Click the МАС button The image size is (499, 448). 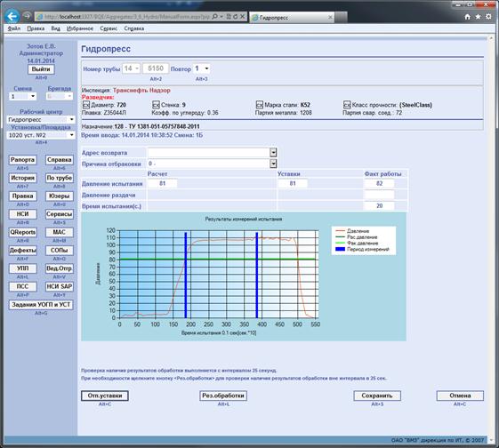pos(60,232)
